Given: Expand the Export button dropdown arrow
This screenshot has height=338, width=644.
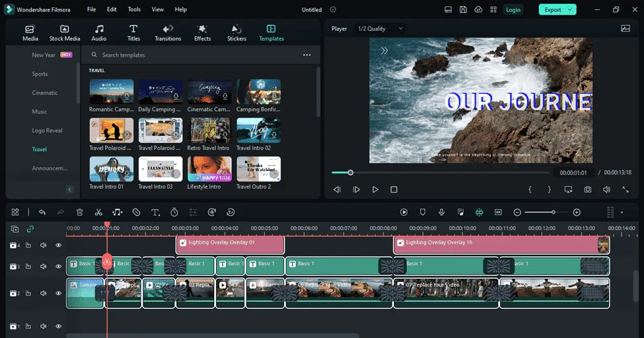Looking at the screenshot, I should (570, 10).
